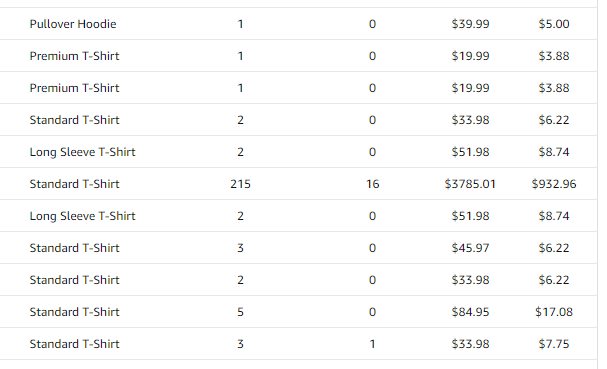Click the $3785.01 revenue amount
Screen dimensions: 607x369
[470, 184]
